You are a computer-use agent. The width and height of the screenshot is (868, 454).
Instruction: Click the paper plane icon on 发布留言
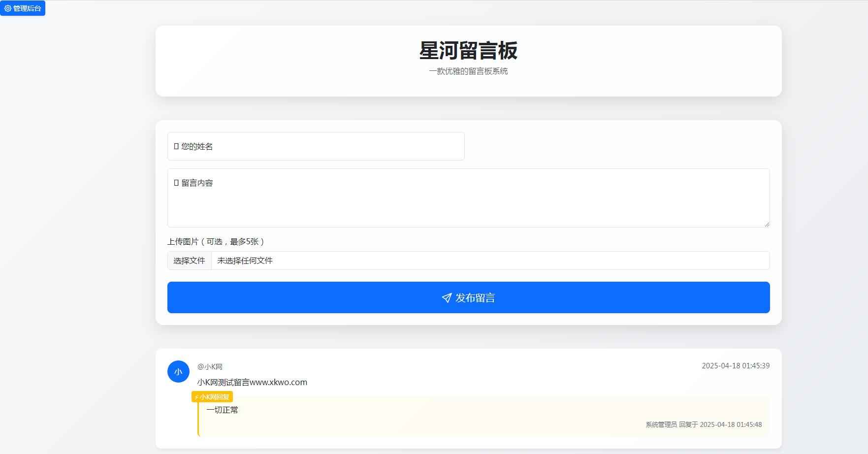446,297
